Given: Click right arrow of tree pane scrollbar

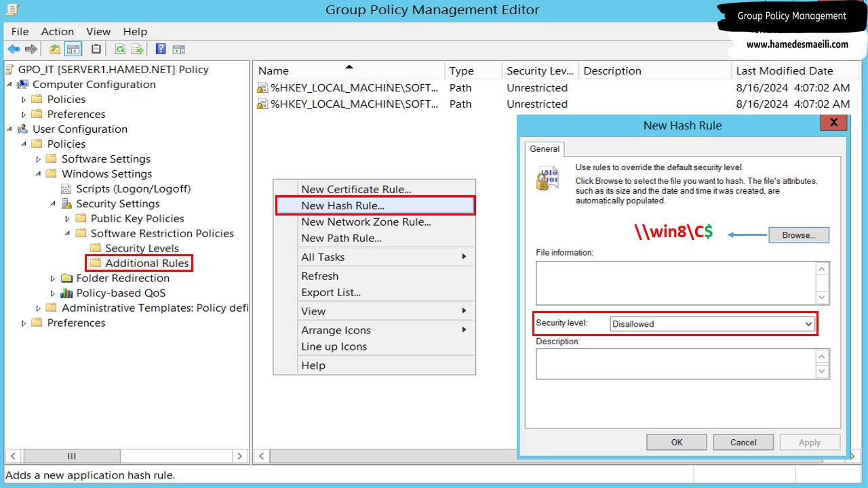Looking at the screenshot, I should point(239,456).
